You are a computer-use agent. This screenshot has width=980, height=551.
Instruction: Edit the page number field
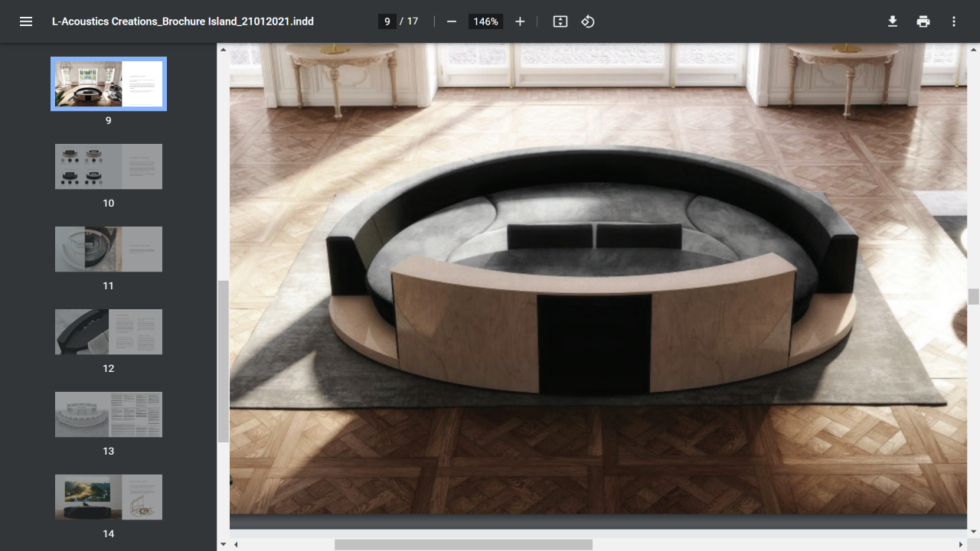[387, 21]
